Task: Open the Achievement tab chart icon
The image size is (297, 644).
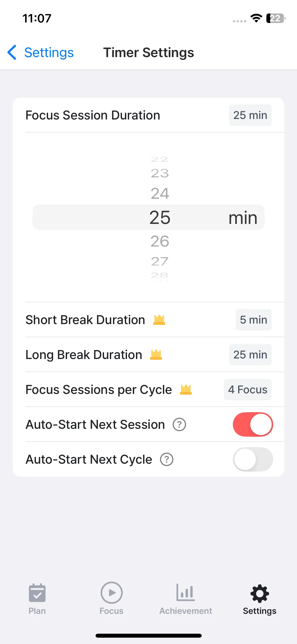Action: click(186, 593)
